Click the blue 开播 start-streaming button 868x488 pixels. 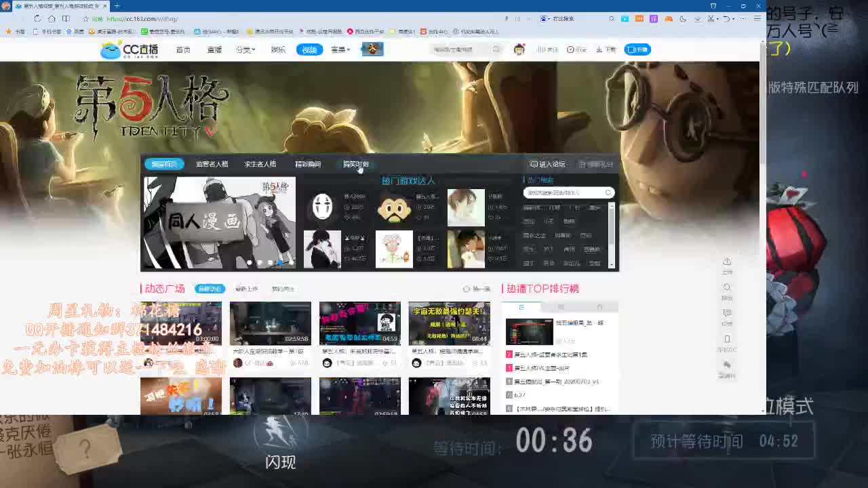[x=637, y=49]
